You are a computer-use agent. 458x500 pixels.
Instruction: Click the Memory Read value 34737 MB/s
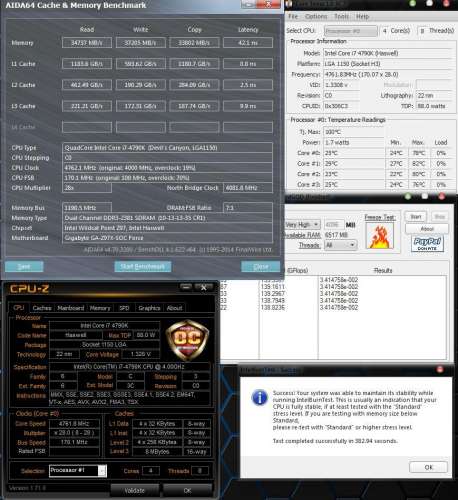pos(87,43)
